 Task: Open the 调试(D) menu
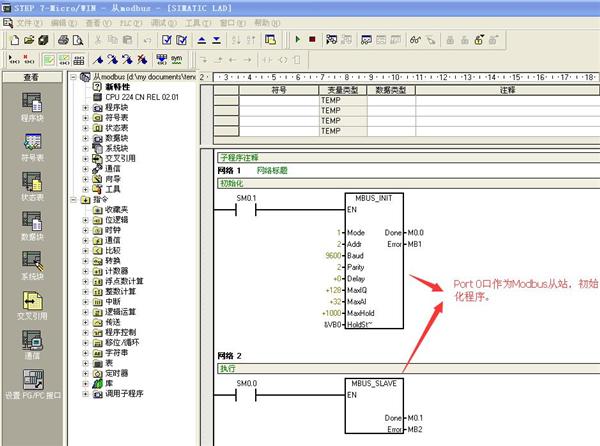pyautogui.click(x=164, y=23)
